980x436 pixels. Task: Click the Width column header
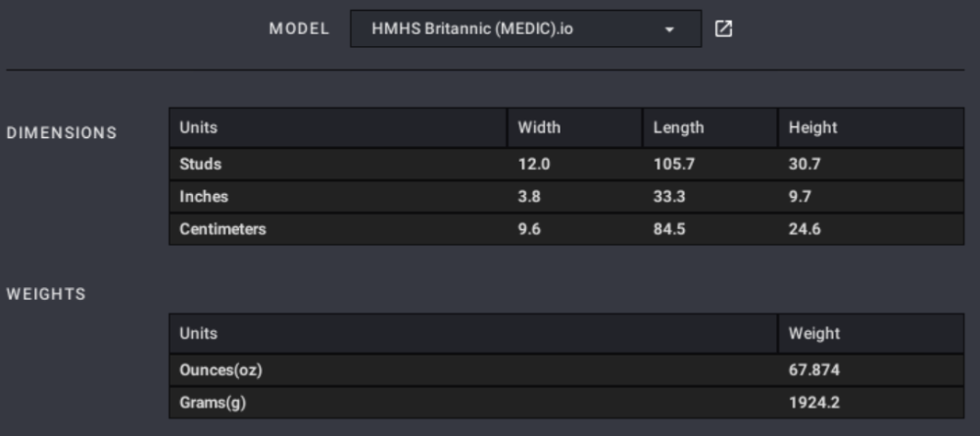click(539, 127)
